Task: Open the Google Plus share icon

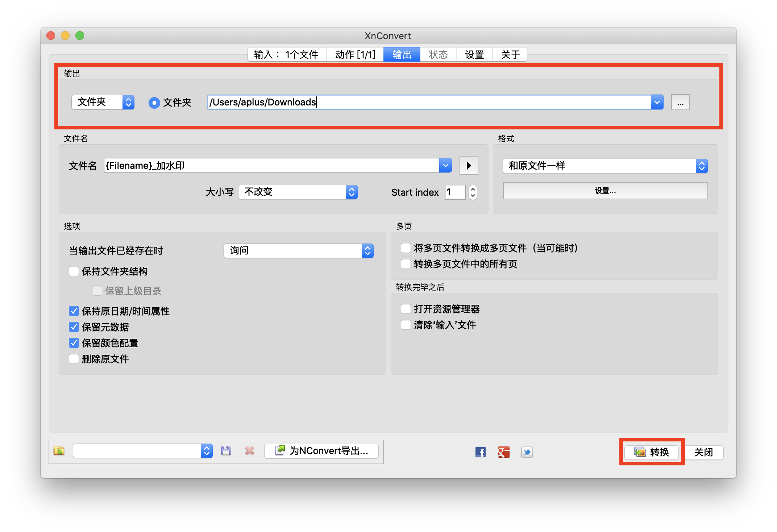Action: [x=504, y=452]
